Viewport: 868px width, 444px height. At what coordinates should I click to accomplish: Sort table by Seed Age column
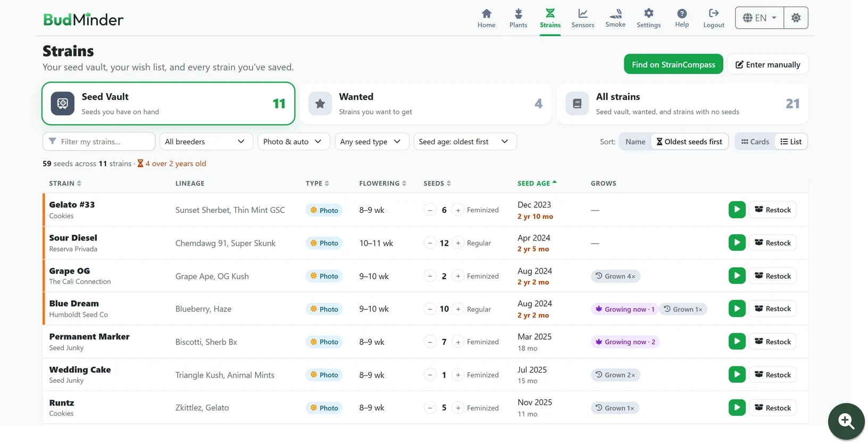tap(537, 183)
